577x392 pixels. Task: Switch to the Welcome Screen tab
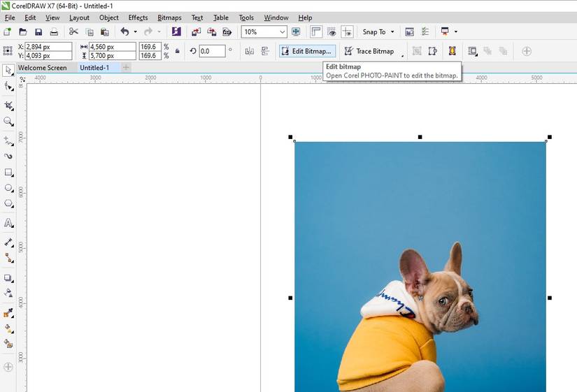[x=42, y=68]
